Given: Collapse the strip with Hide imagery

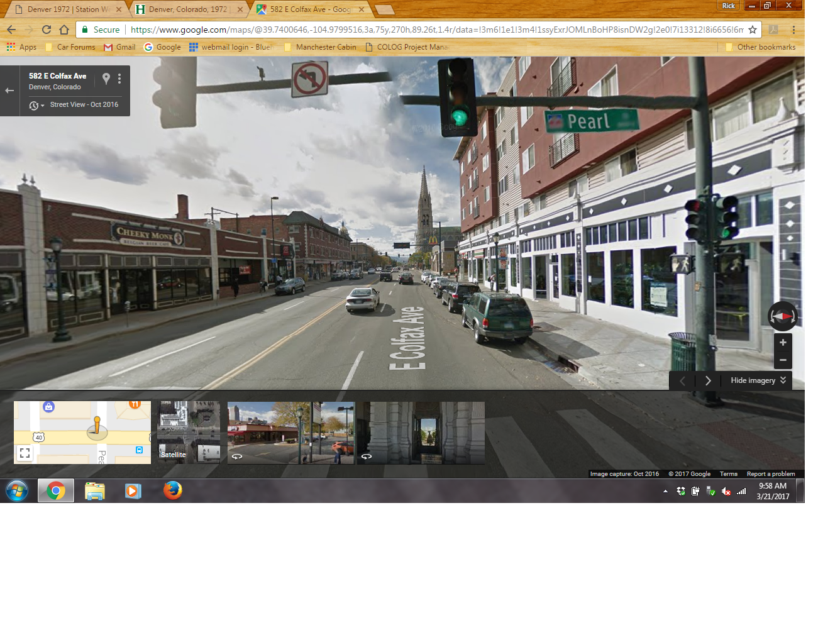Looking at the screenshot, I should point(758,380).
